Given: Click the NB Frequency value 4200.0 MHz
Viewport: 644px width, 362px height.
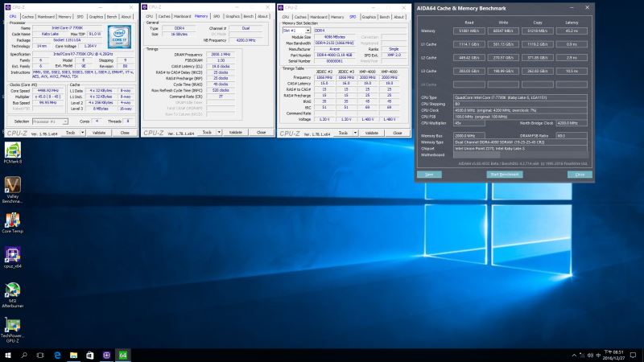Looking at the screenshot, I should [x=246, y=40].
